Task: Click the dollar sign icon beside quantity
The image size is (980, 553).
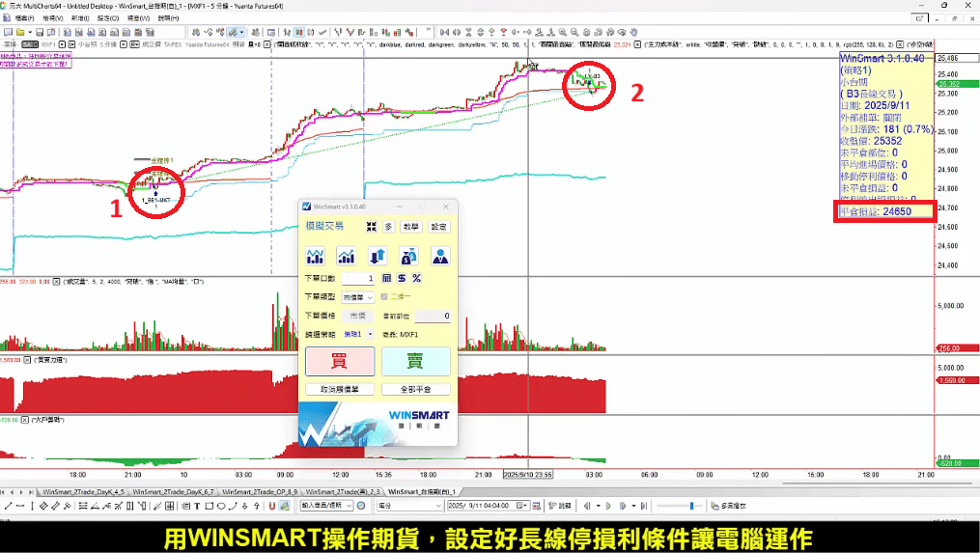Action: click(402, 278)
